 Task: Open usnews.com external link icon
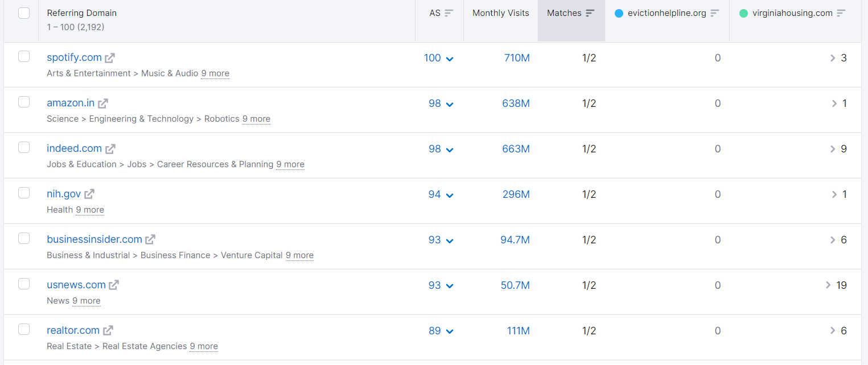tap(114, 285)
